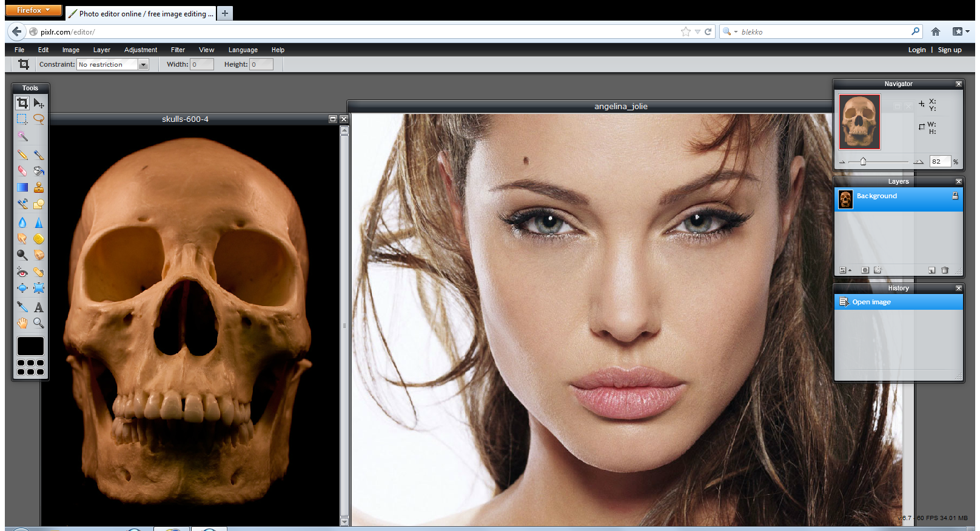980x531 pixels.
Task: Open the Filter menu
Action: pos(178,50)
